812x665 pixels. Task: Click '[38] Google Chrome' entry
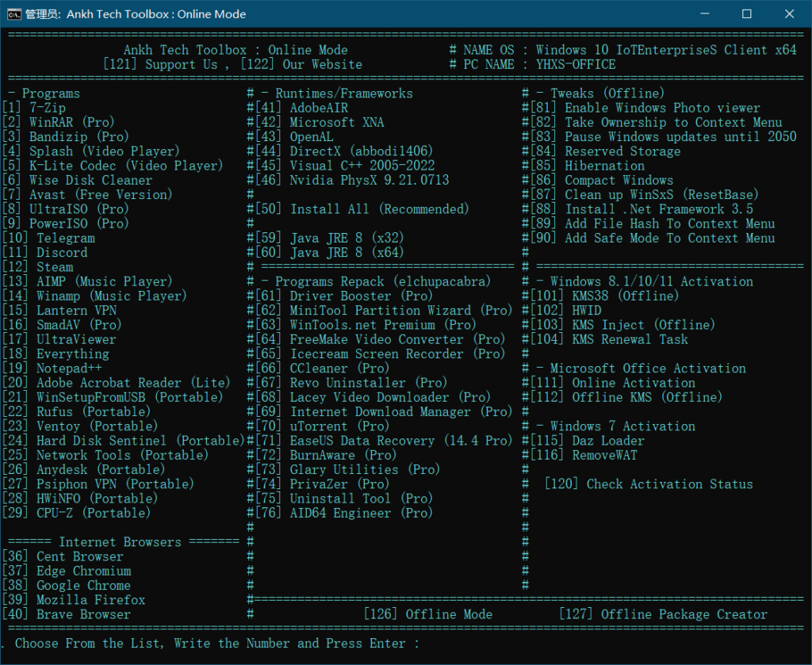coord(67,586)
